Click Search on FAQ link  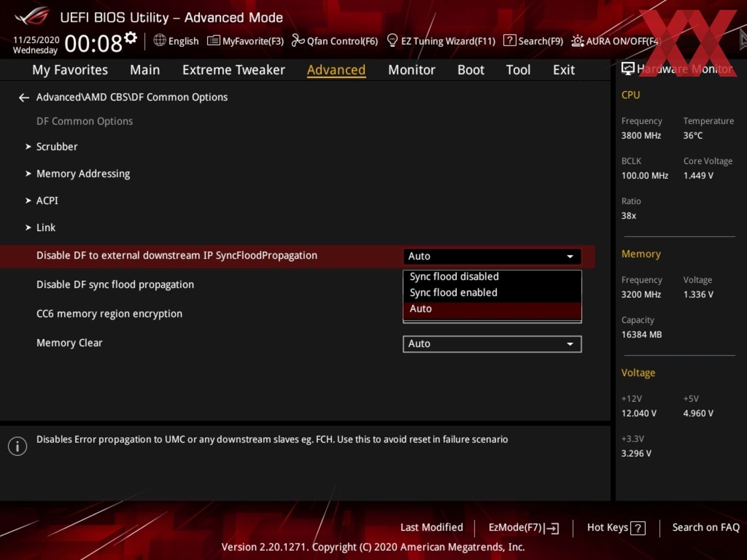(706, 527)
